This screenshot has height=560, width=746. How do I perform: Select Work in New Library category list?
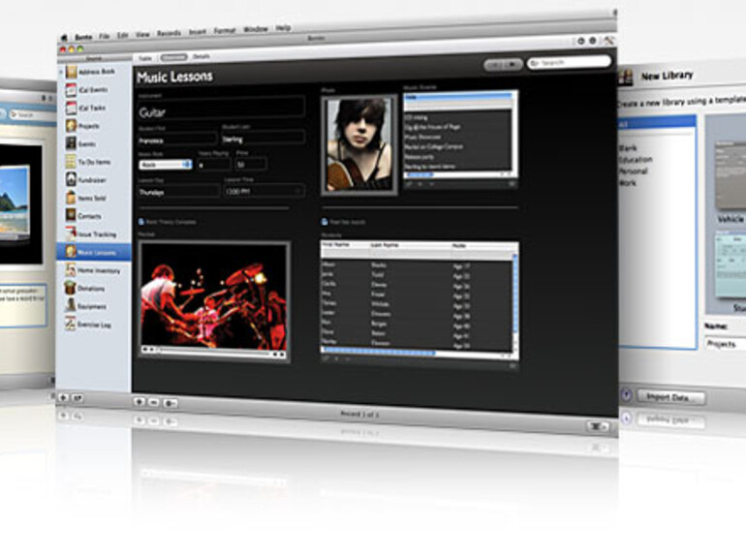coord(628,183)
